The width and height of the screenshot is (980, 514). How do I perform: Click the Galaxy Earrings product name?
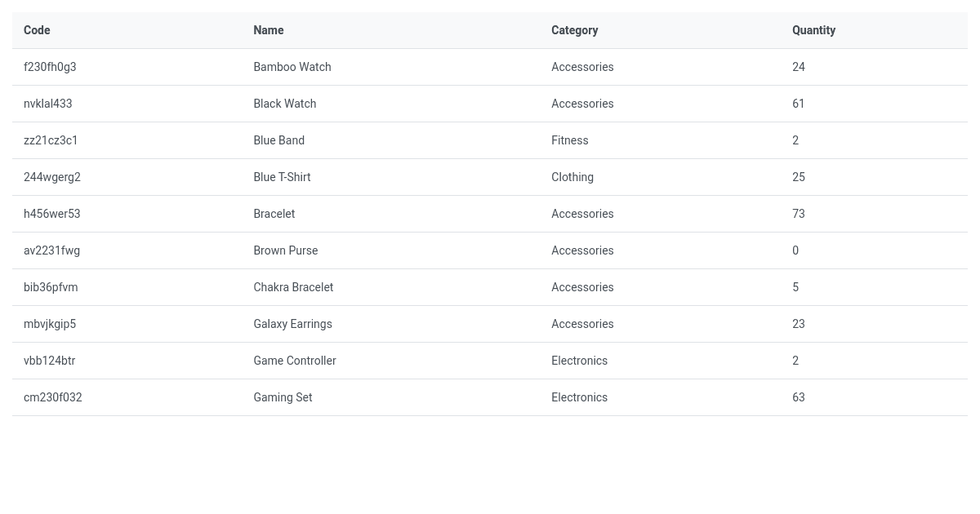[292, 324]
